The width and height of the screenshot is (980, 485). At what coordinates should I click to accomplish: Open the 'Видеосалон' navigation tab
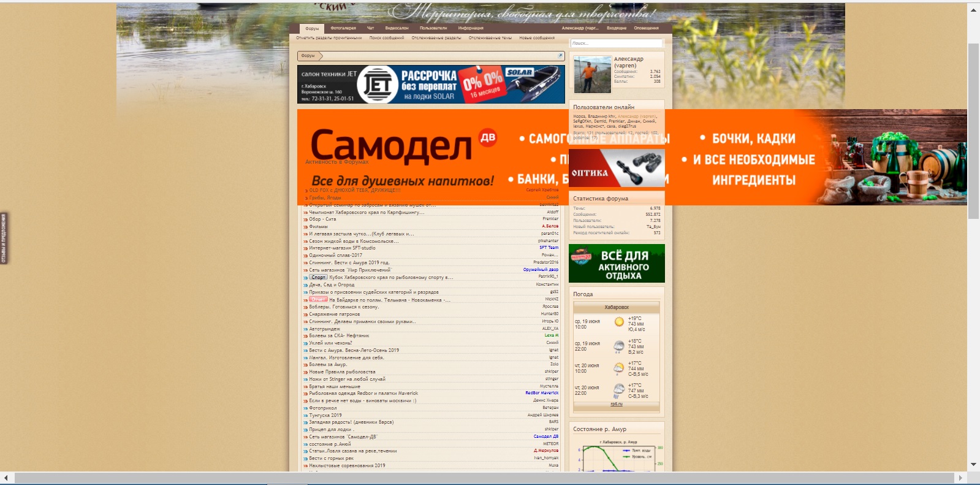pyautogui.click(x=397, y=28)
